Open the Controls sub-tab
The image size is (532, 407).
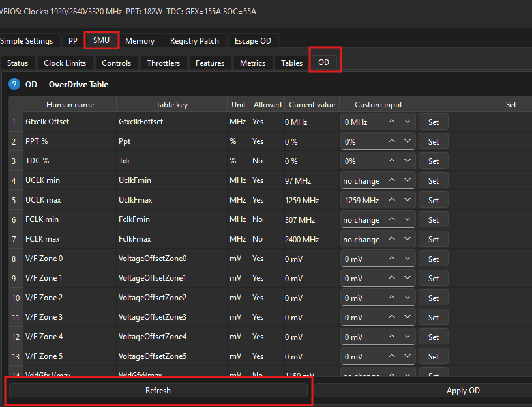[x=116, y=63]
